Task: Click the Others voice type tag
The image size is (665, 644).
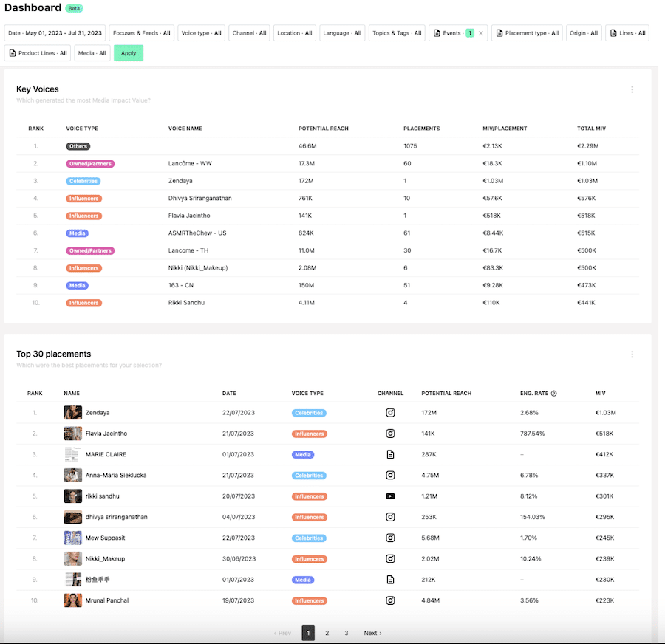Action: point(78,146)
